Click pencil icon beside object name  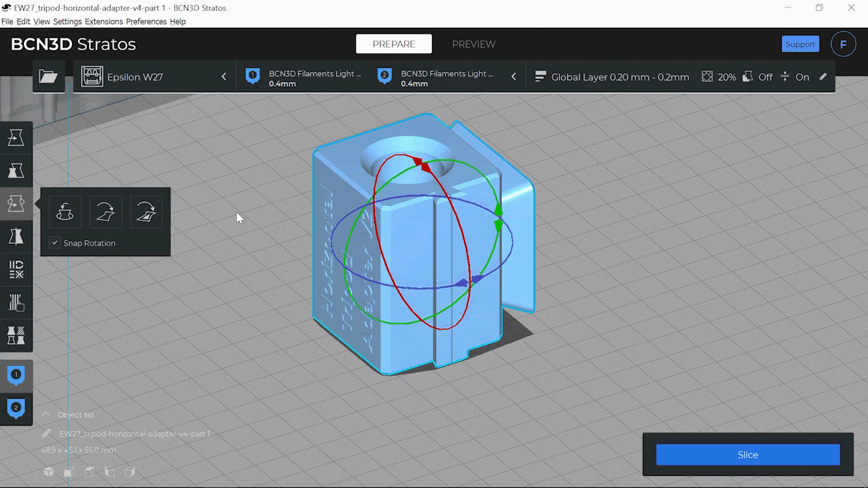[x=46, y=433]
